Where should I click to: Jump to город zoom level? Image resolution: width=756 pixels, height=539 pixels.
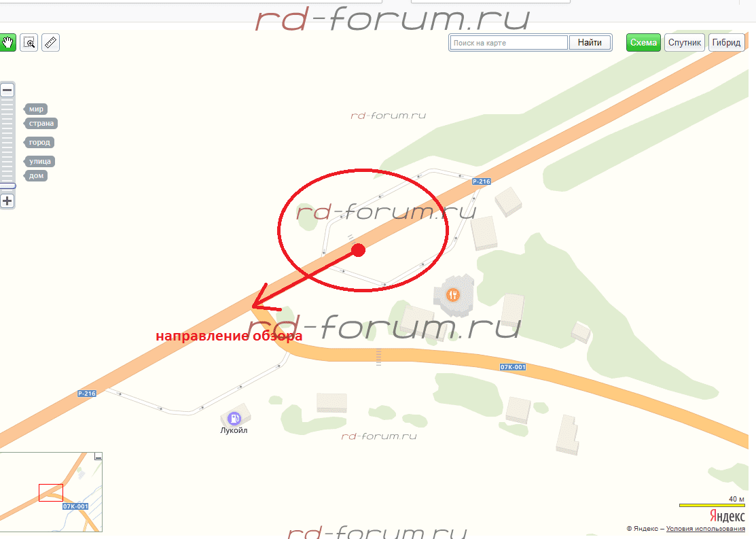[39, 142]
